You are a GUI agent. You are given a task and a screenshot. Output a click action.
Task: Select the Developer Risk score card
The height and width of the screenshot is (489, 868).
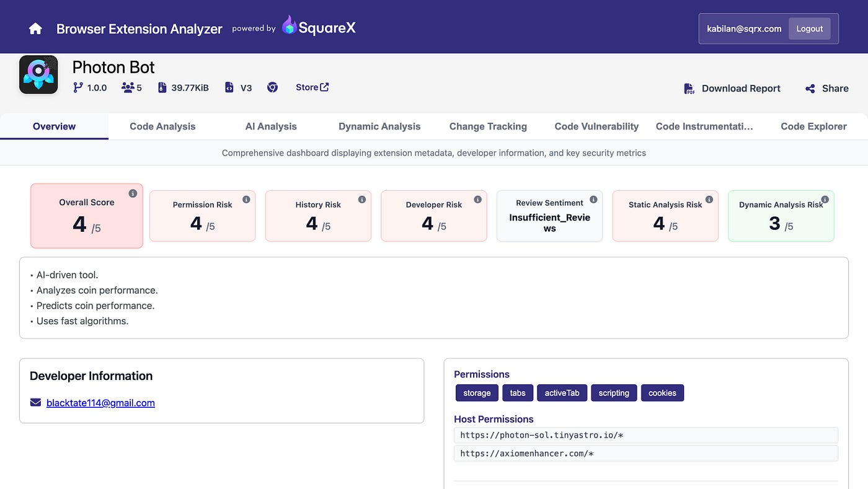coord(434,216)
